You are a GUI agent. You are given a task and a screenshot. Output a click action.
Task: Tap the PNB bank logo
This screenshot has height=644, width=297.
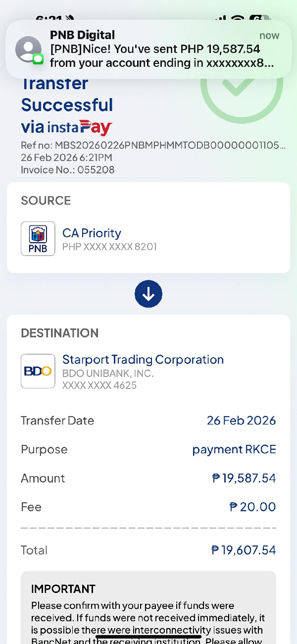(x=38, y=239)
